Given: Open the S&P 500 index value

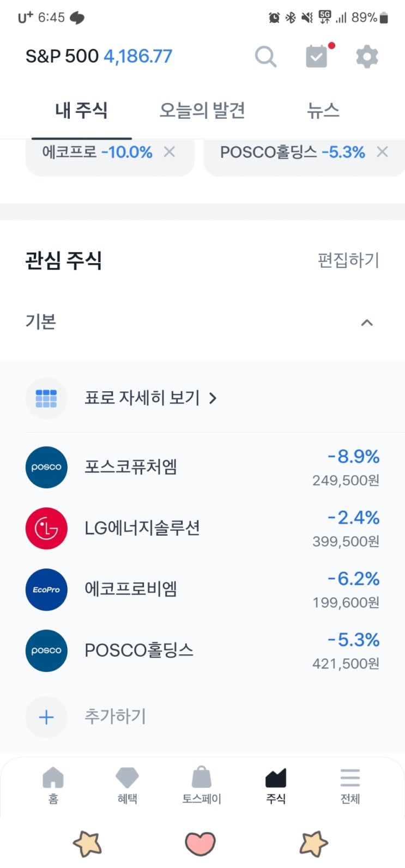Looking at the screenshot, I should [x=99, y=56].
